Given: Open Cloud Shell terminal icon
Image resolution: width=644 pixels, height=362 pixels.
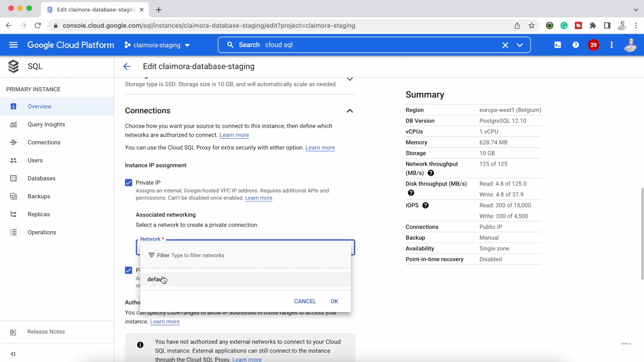Looking at the screenshot, I should click(557, 45).
